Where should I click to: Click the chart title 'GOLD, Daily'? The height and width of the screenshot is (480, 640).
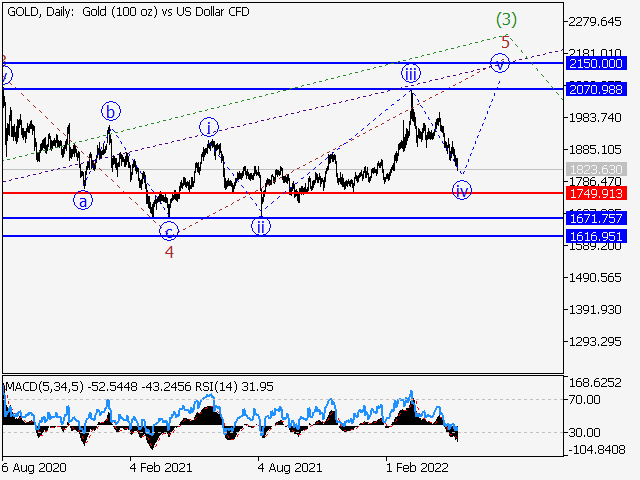(40, 11)
